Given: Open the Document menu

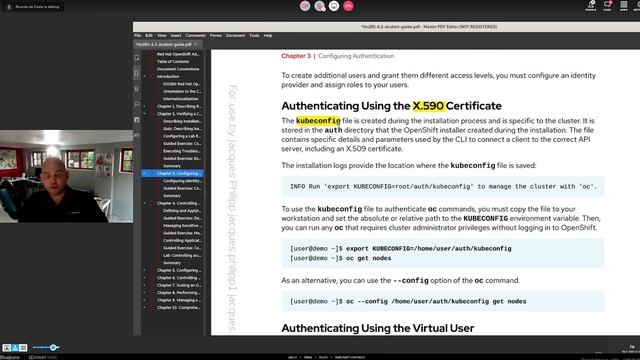Looking at the screenshot, I should point(236,36).
